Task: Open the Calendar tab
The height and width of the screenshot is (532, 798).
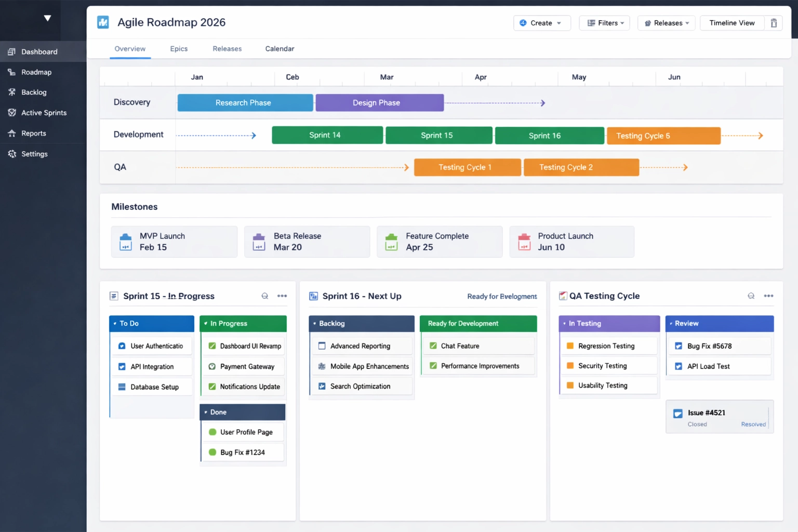Action: [280, 48]
